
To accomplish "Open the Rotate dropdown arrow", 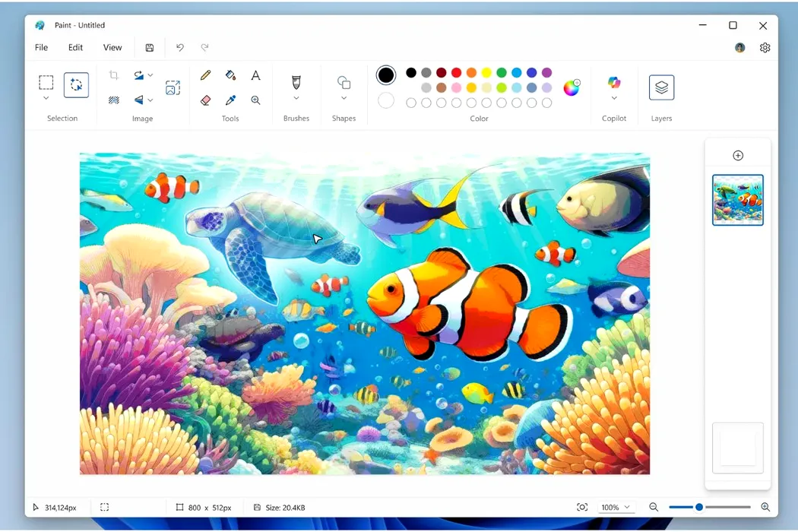I will 150,75.
